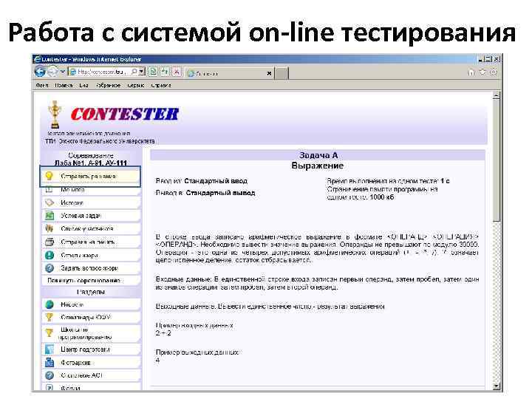Click the Выражение task title
532x399 pixels.
tap(318, 166)
